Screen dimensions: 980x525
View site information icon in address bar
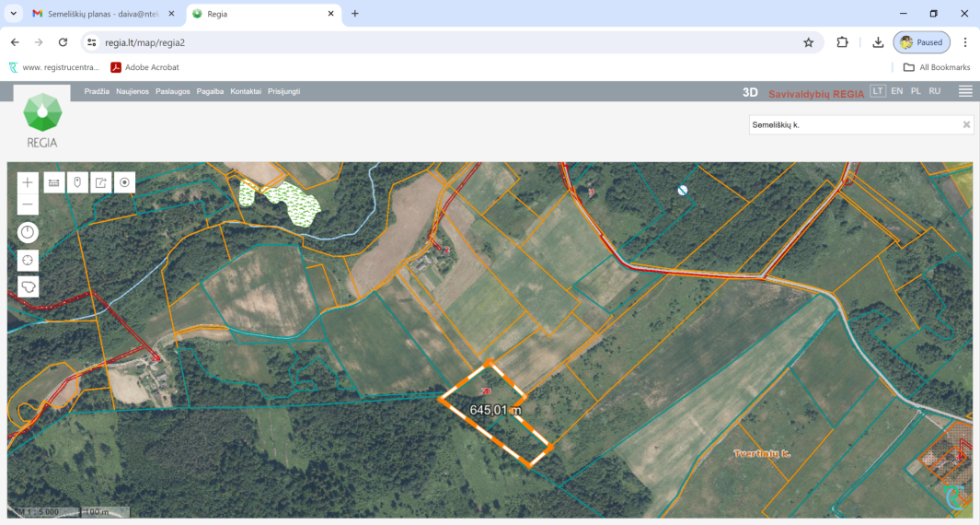pyautogui.click(x=92, y=42)
